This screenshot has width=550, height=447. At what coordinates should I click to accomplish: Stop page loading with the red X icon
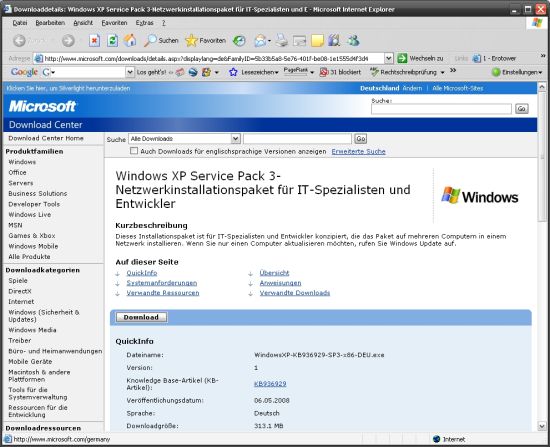94,41
